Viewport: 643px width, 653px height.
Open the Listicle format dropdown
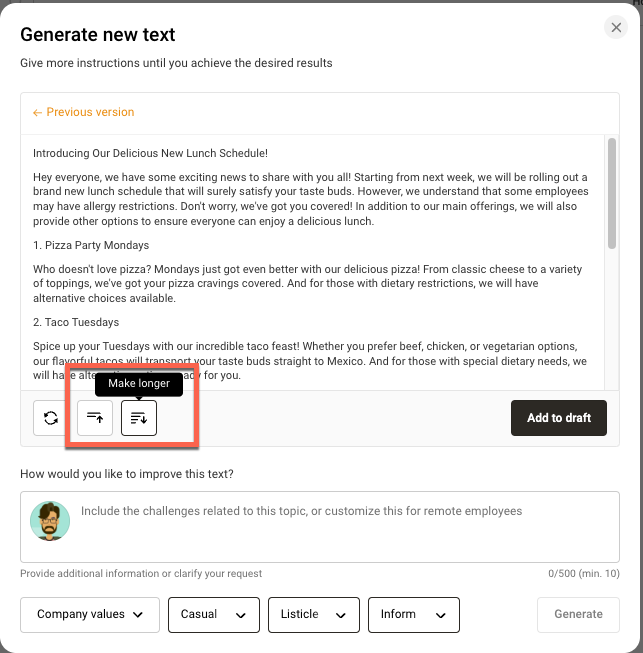[313, 614]
